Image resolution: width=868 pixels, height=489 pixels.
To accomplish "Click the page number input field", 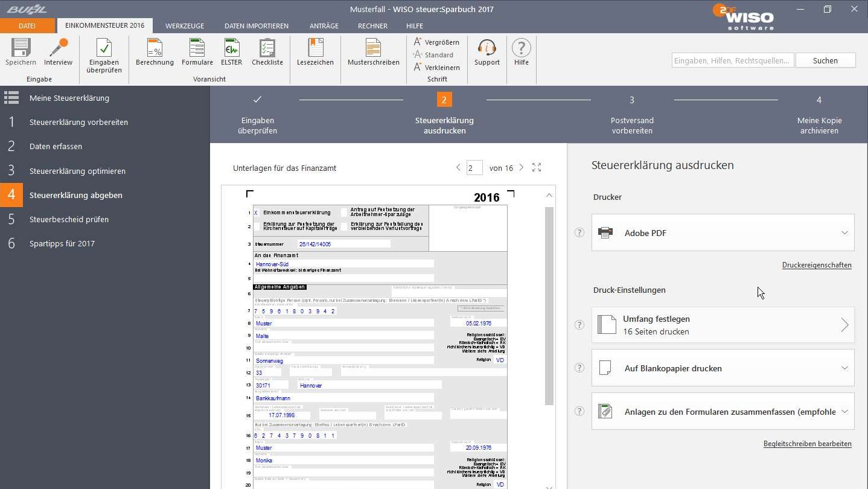I will click(x=474, y=168).
